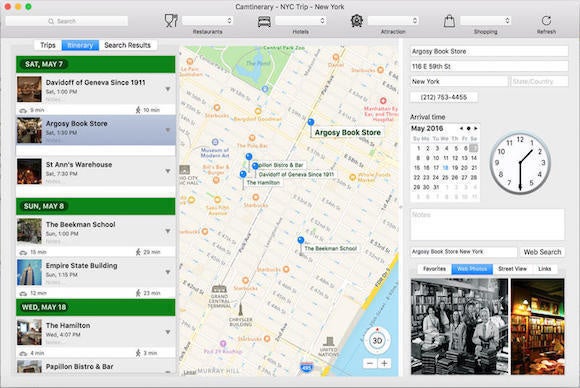This screenshot has width=580, height=388.
Task: Open the Search Results tab
Action: [128, 45]
